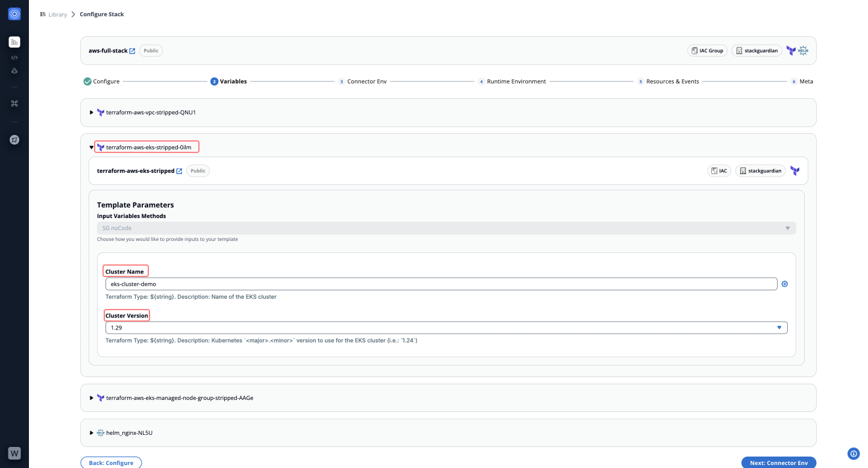Click the Back: Configure button
This screenshot has width=868, height=468.
tap(111, 463)
